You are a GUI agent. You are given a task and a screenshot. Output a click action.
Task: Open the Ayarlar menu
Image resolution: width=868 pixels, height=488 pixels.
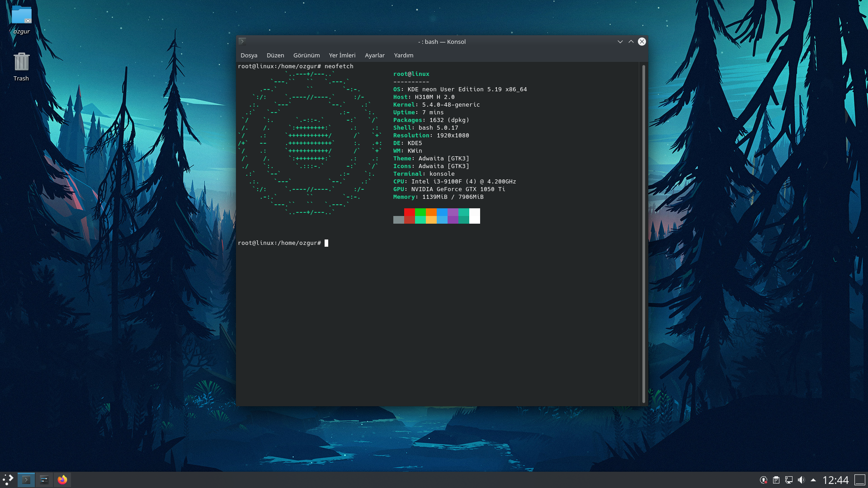(375, 55)
